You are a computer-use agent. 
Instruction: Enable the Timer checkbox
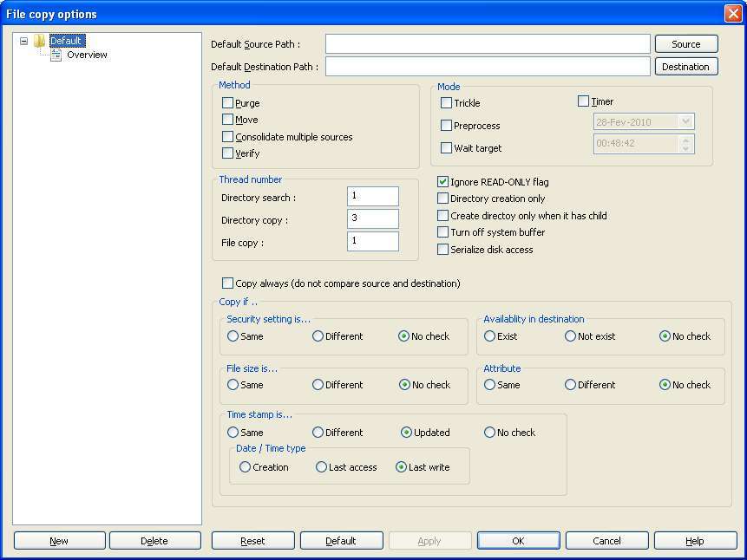[584, 101]
